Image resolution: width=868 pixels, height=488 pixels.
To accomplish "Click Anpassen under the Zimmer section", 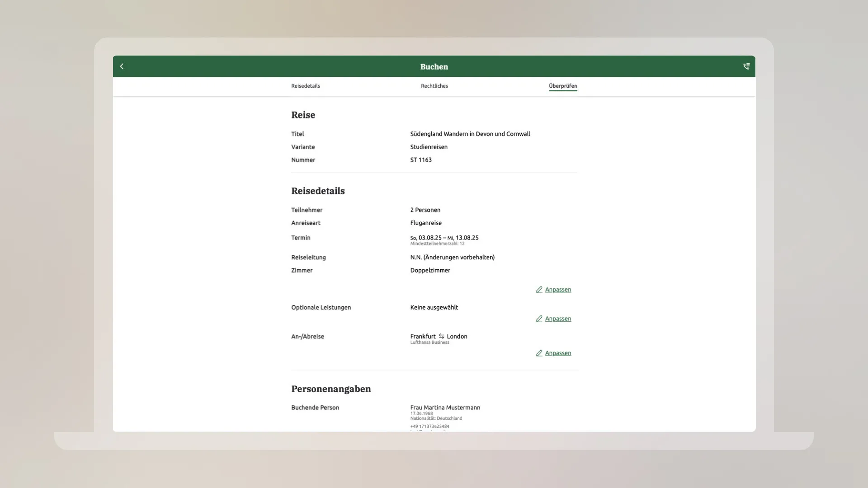I will 558,290.
